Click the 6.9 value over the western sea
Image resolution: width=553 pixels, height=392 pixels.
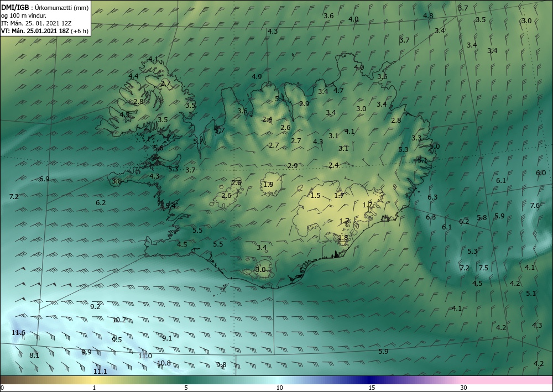44,179
